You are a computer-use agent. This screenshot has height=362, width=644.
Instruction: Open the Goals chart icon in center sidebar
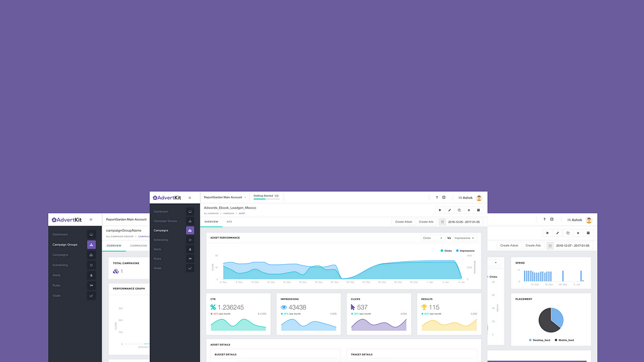pyautogui.click(x=190, y=268)
